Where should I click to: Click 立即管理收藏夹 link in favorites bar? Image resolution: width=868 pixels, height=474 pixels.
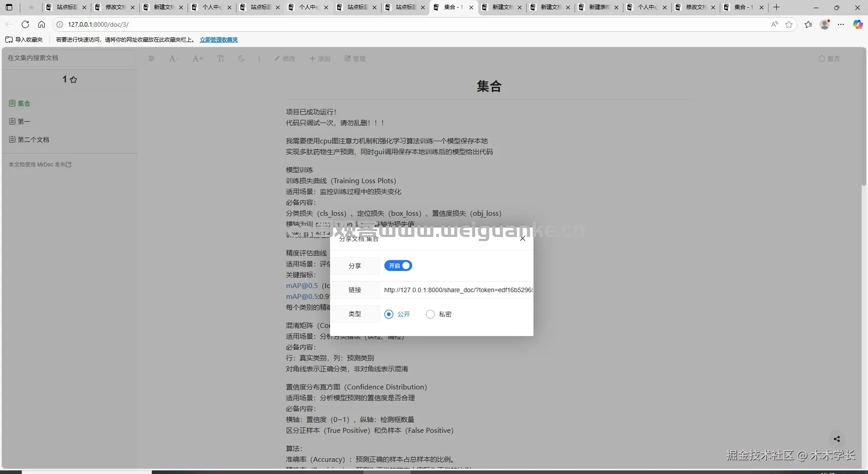click(219, 40)
